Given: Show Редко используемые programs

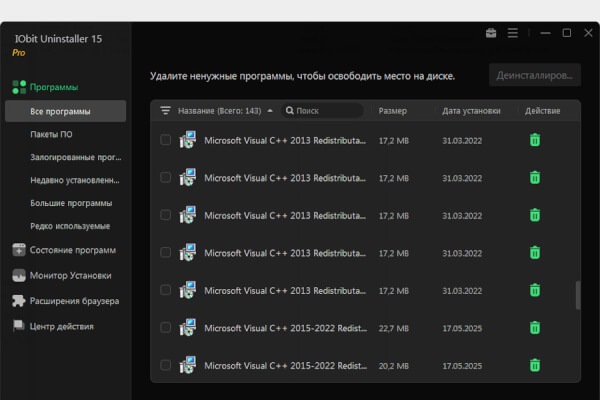Looking at the screenshot, I should coord(70,226).
